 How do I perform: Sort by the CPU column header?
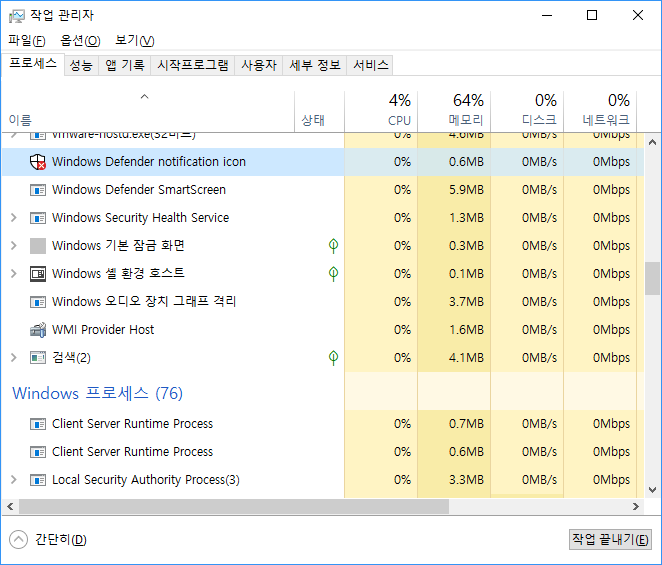[381, 111]
